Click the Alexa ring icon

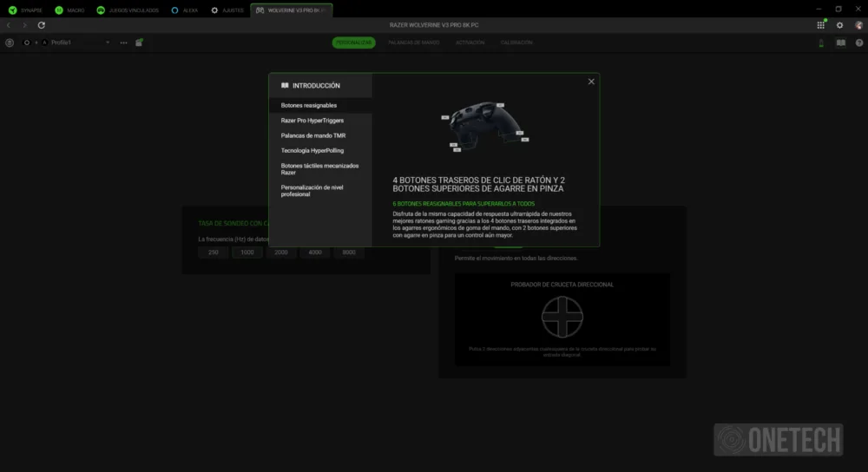click(175, 10)
